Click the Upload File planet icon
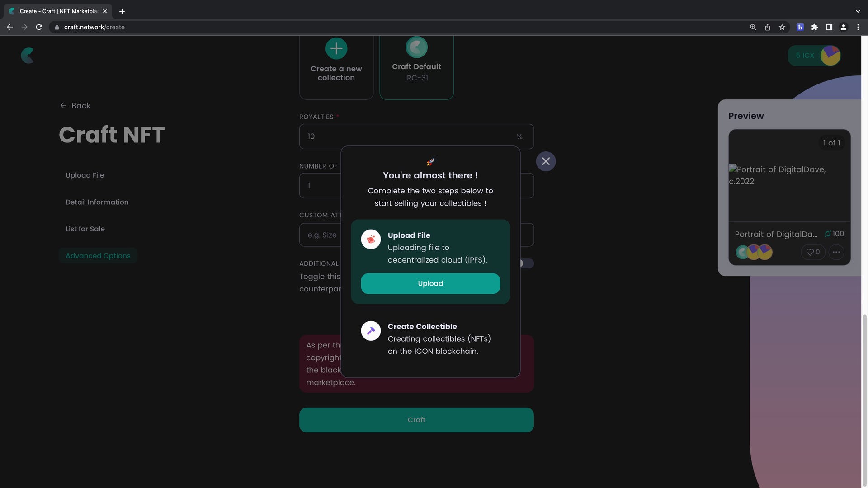The image size is (868, 488). (x=371, y=239)
